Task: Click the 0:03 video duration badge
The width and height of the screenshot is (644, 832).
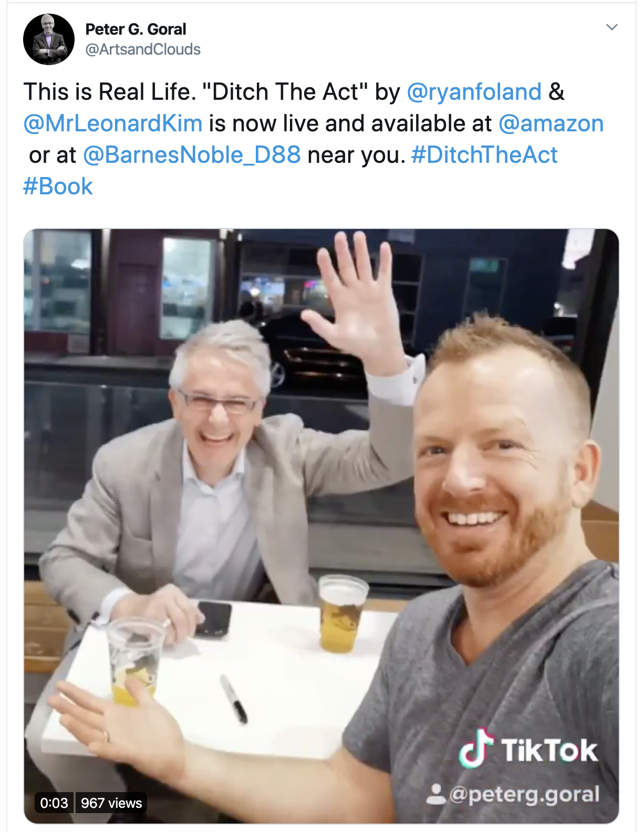Action: click(x=54, y=803)
